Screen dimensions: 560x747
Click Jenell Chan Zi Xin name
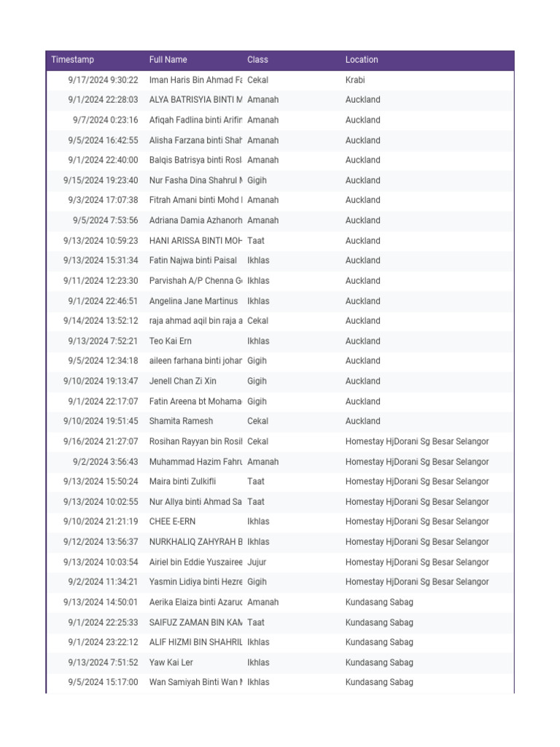coord(183,381)
